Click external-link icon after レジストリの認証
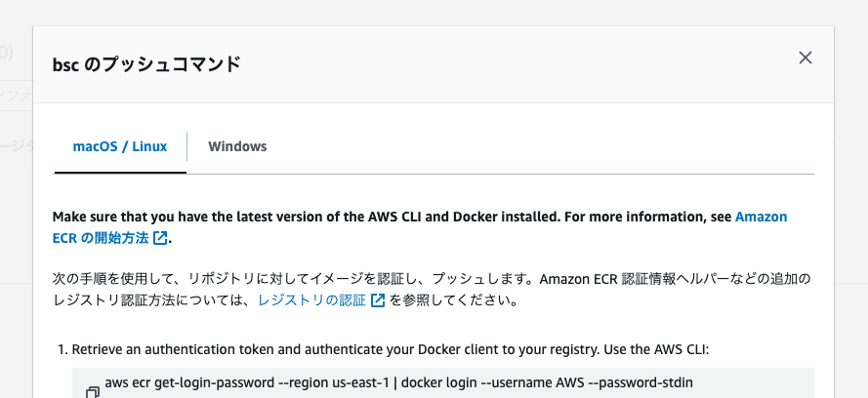 pyautogui.click(x=378, y=301)
